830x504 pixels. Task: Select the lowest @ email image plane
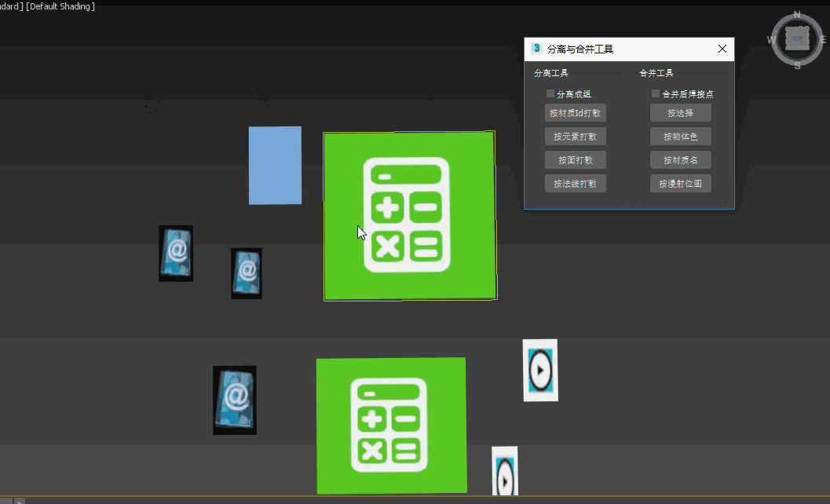click(x=235, y=400)
